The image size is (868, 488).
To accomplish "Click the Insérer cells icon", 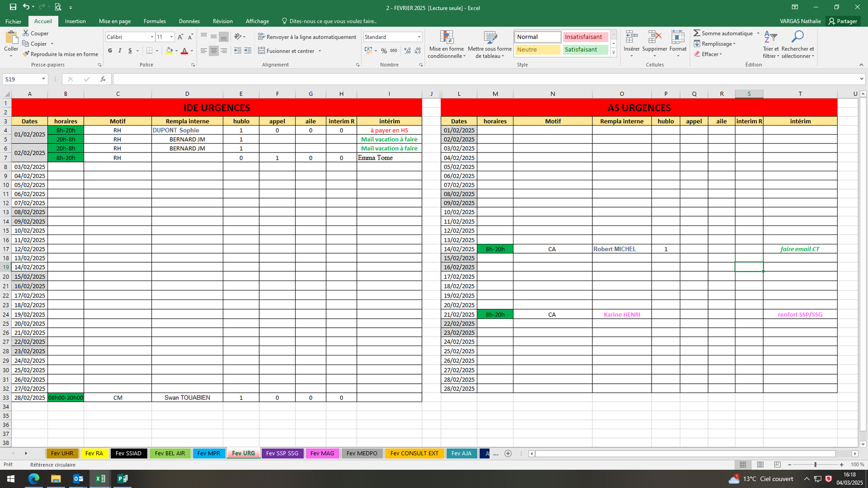I will pos(632,37).
